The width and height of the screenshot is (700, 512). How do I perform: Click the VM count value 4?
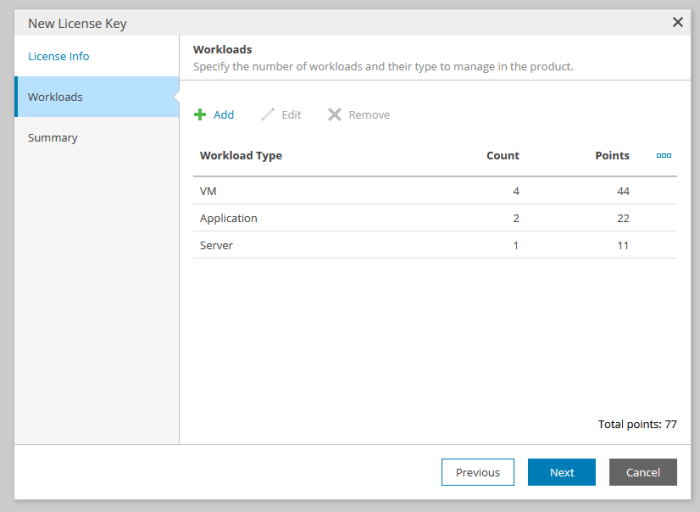click(516, 191)
